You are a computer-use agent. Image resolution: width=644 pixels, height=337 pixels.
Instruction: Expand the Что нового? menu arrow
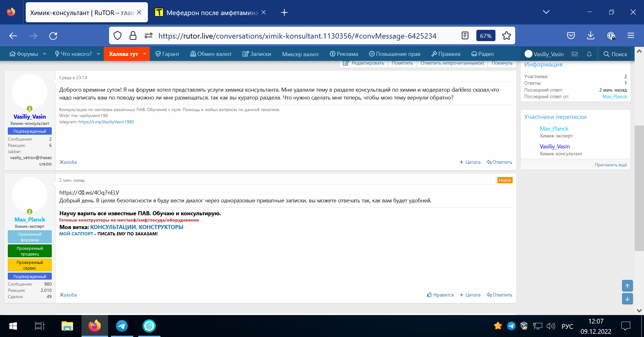[98, 54]
